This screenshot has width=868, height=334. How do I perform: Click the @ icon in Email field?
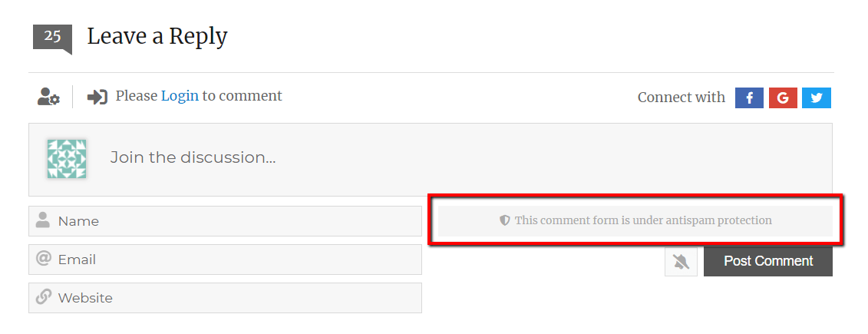click(44, 259)
